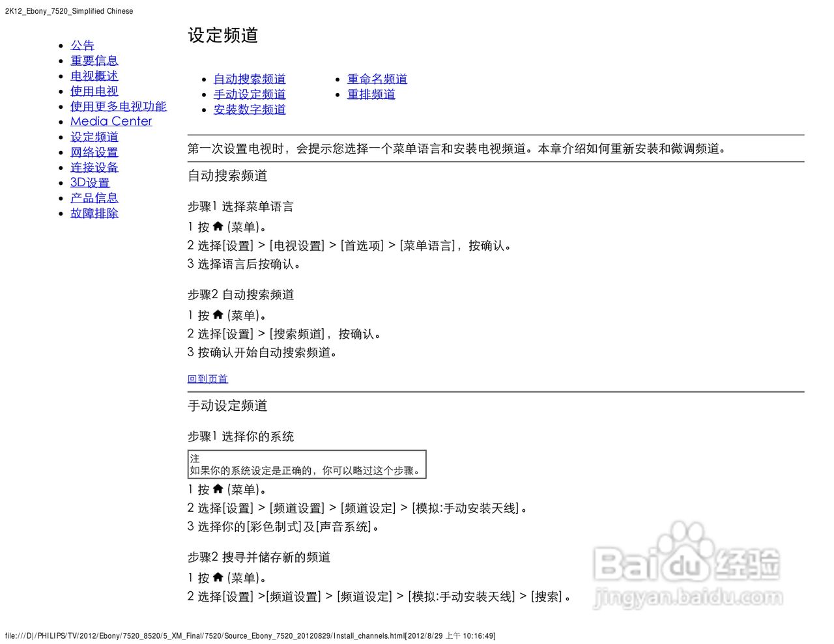Click the file path footer text
This screenshot has width=834, height=644.
pos(250,636)
